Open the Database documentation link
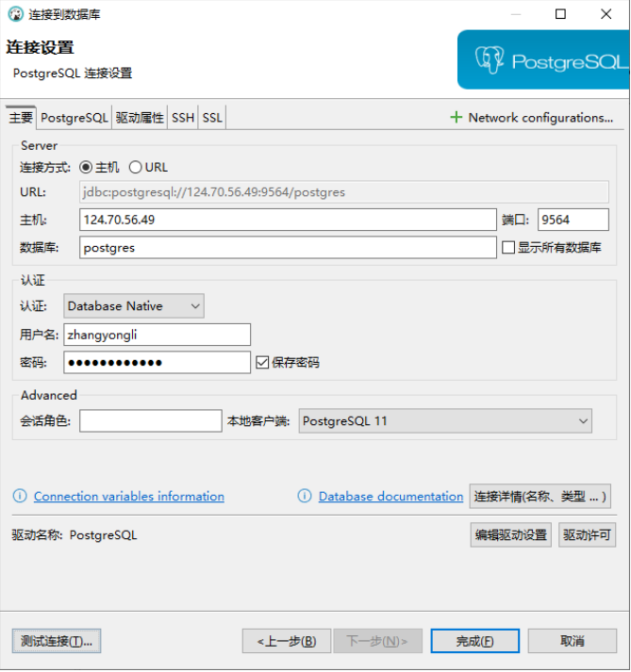 tap(390, 497)
